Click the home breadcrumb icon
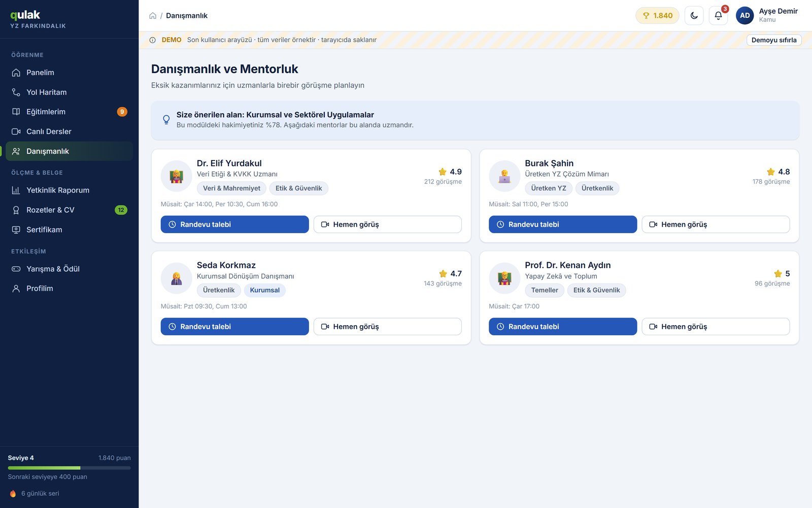Viewport: 812px width, 508px height. pyautogui.click(x=153, y=16)
